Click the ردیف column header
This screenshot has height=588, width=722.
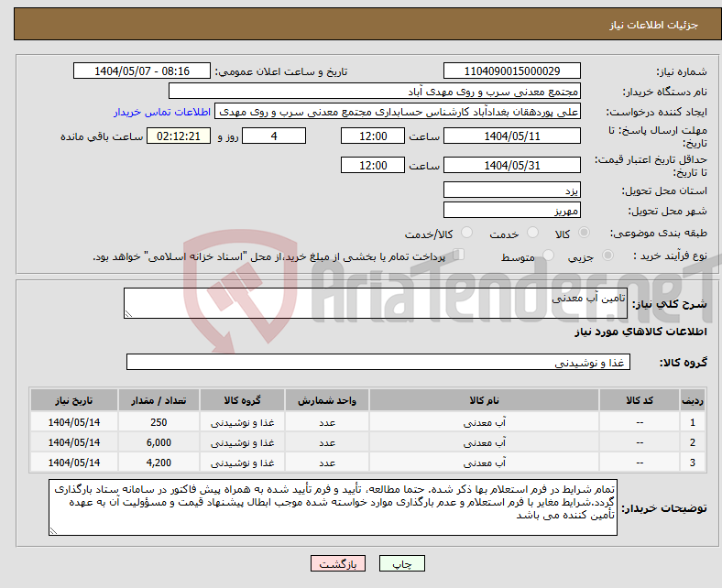pyautogui.click(x=693, y=400)
